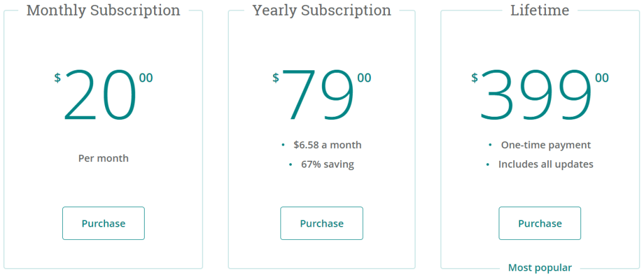
Task: Click the large 399 price figure
Action: [x=536, y=95]
